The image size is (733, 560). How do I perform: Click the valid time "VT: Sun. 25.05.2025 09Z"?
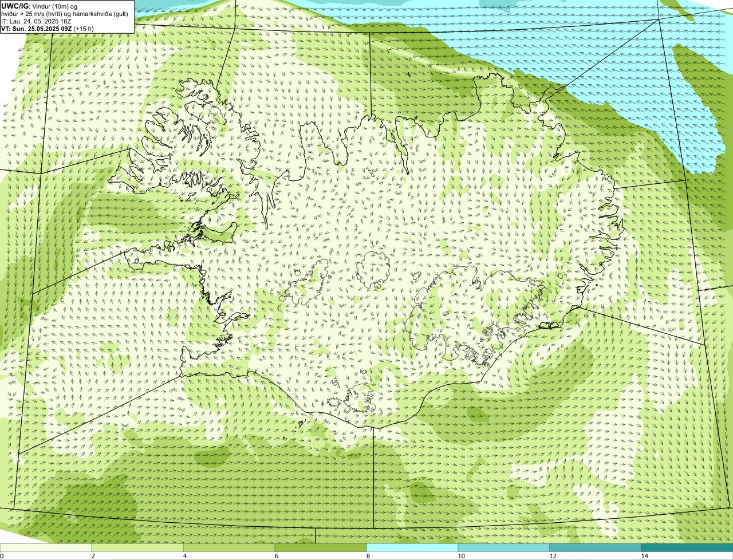36,29
